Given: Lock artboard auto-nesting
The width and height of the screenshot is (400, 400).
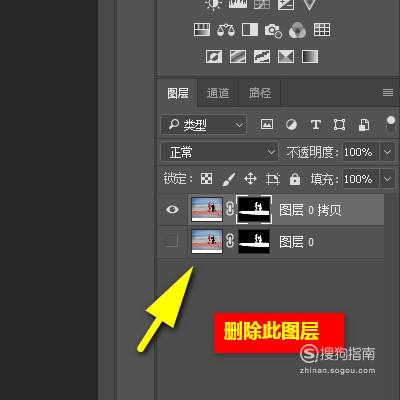Looking at the screenshot, I should (x=273, y=179).
